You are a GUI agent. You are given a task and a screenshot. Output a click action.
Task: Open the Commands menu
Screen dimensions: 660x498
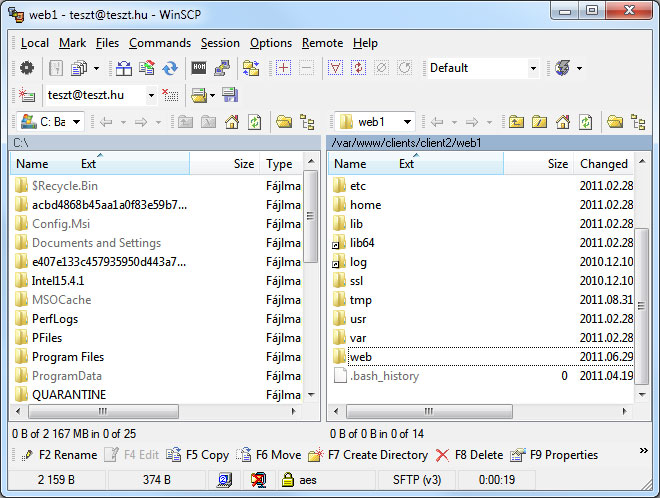click(160, 43)
